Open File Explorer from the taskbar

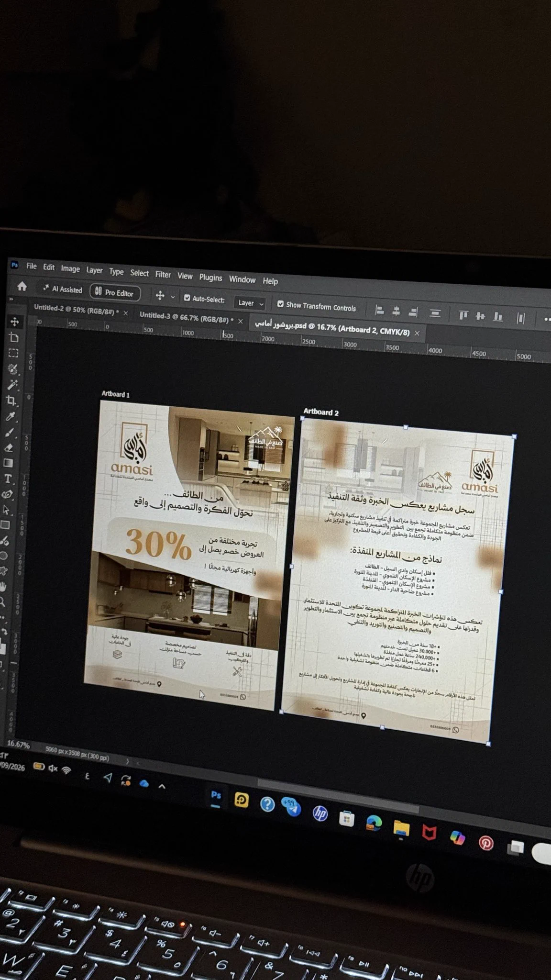tap(401, 827)
